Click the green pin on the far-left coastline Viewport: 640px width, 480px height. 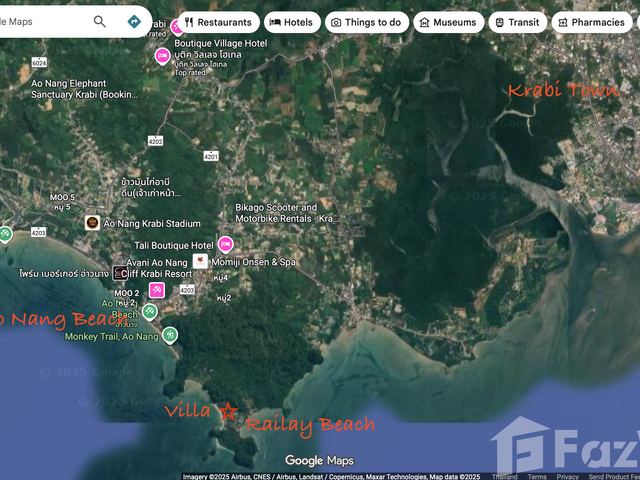(x=5, y=235)
